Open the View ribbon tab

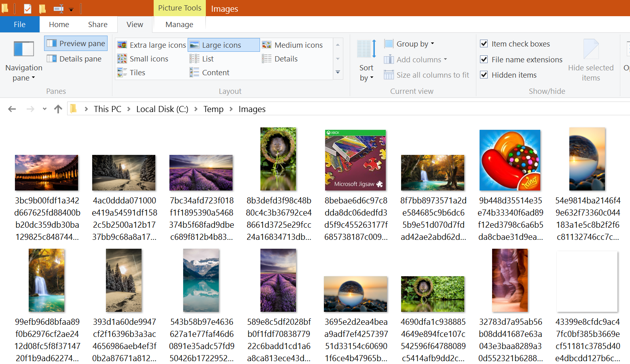coord(135,24)
